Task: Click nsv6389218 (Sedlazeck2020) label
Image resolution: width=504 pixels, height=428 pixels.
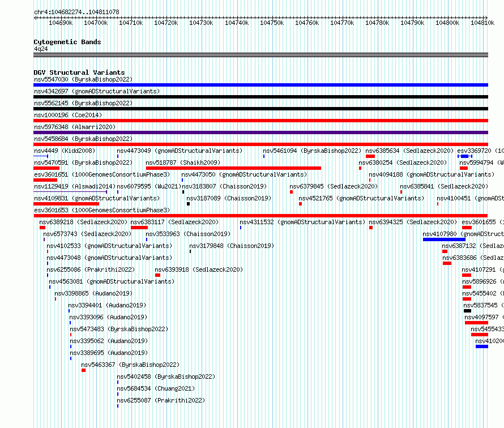Action: pyautogui.click(x=83, y=222)
